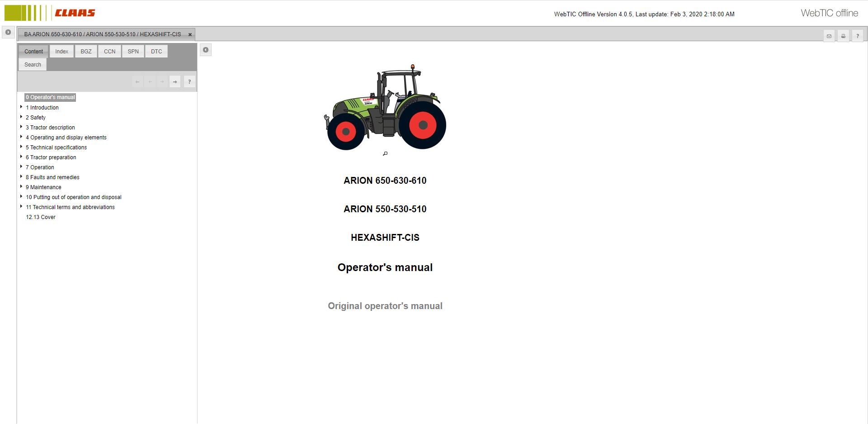The width and height of the screenshot is (868, 424).
Task: Click the question mark icon above the tree
Action: coord(189,81)
